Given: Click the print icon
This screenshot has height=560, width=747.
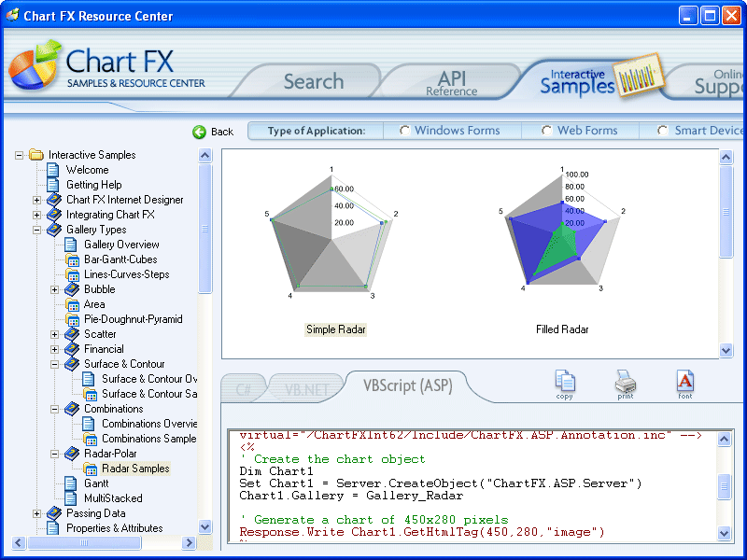Looking at the screenshot, I should (626, 381).
